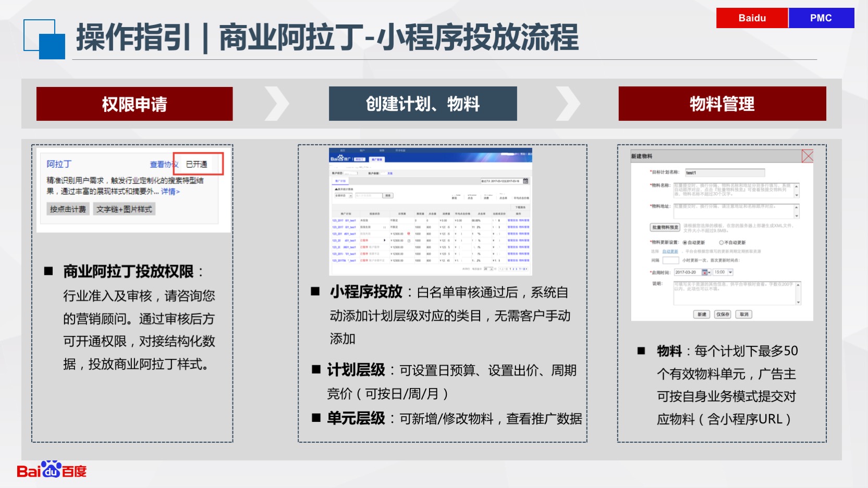This screenshot has width=868, height=488.
Task: Click the plan name search input
Action: [x=369, y=195]
